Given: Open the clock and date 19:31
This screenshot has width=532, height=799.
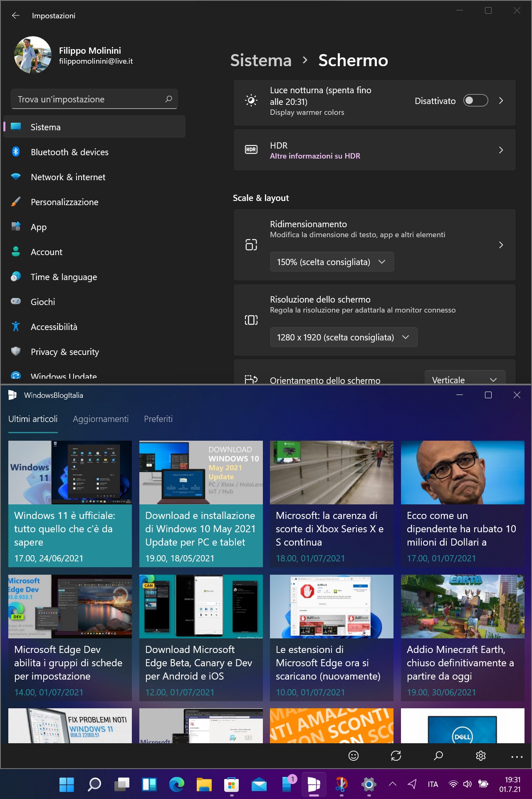Looking at the screenshot, I should (x=510, y=784).
